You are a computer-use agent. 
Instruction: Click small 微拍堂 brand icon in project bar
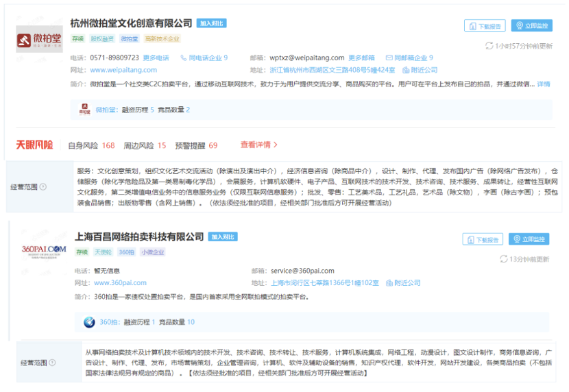click(85, 110)
